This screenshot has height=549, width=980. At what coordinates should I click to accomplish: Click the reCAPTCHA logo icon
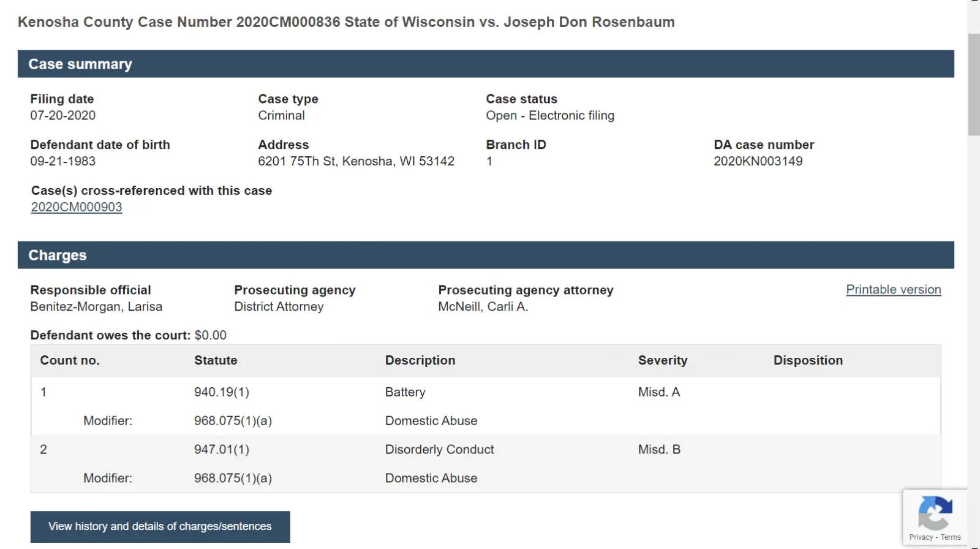point(935,512)
